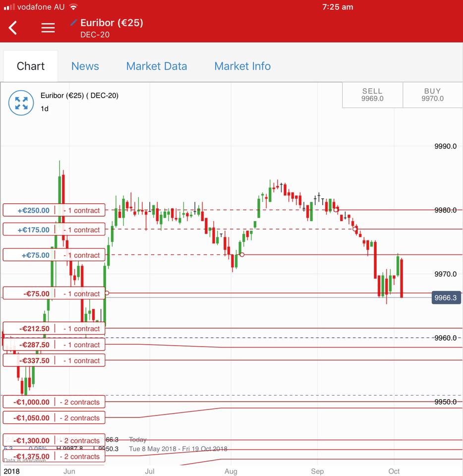This screenshot has width=463, height=476.
Task: Expand chart to fullscreen
Action: click(21, 103)
